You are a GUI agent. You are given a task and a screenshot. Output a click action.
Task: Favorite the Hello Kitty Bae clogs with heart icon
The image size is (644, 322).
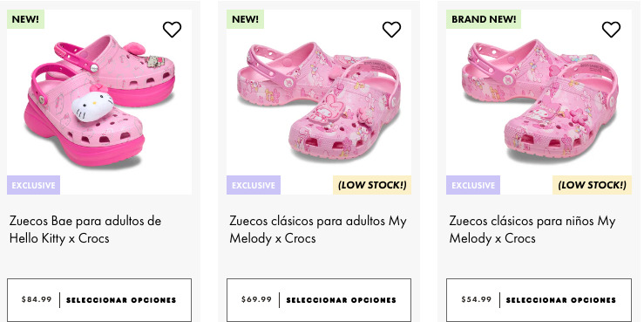172,30
